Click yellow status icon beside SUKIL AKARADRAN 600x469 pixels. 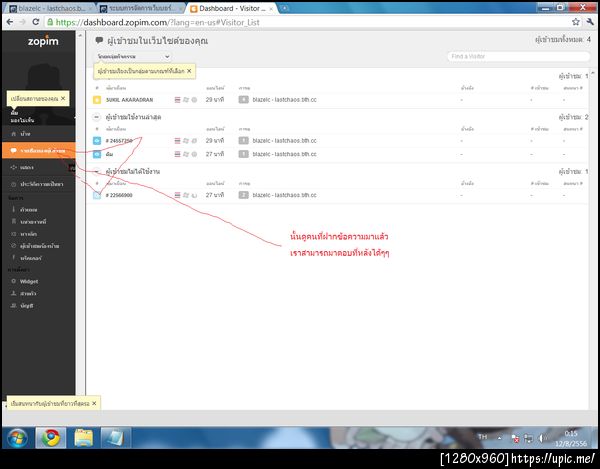pyautogui.click(x=97, y=100)
